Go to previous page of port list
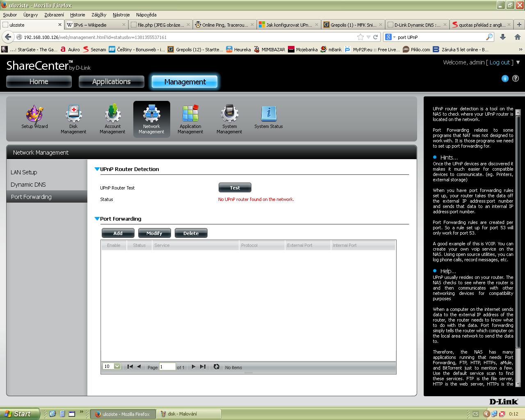The height and width of the screenshot is (420, 525). [139, 367]
